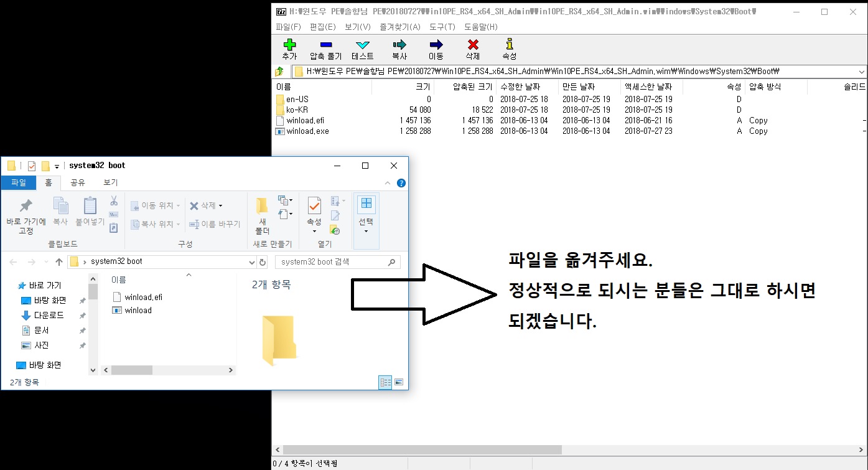The height and width of the screenshot is (470, 868).
Task: Click the History icon in the Open group
Action: point(335,230)
